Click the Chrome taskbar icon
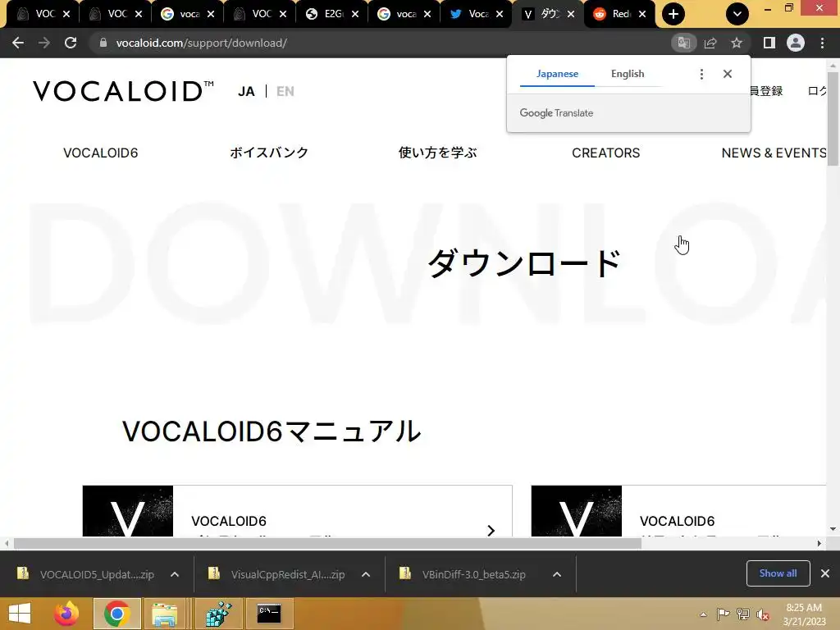 tap(117, 614)
